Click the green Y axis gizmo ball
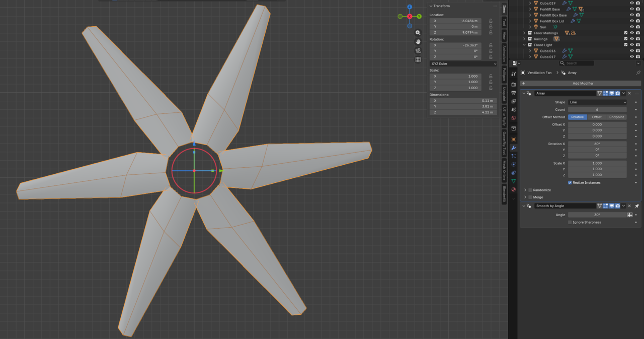This screenshot has width=644, height=339. coord(419,16)
